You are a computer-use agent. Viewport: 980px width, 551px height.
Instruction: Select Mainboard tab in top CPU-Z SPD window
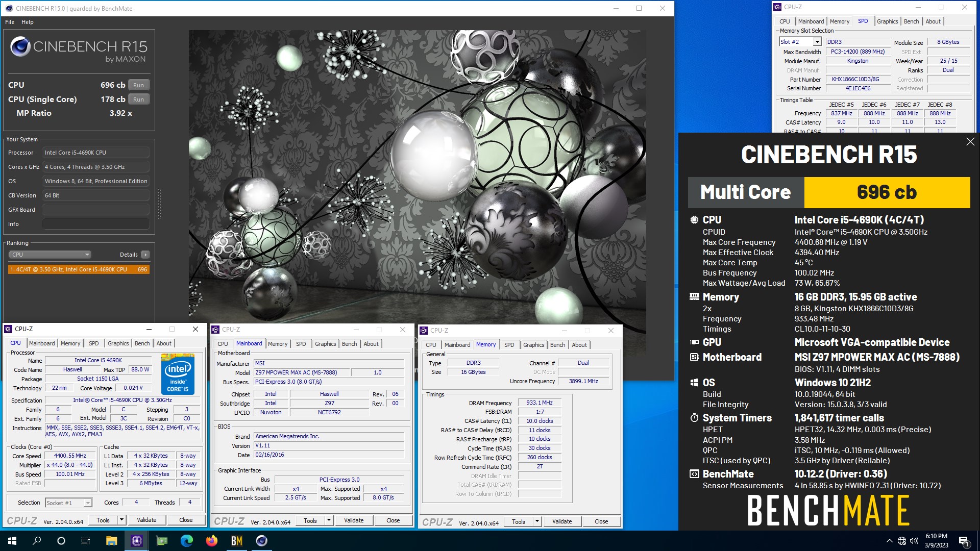[x=811, y=21]
